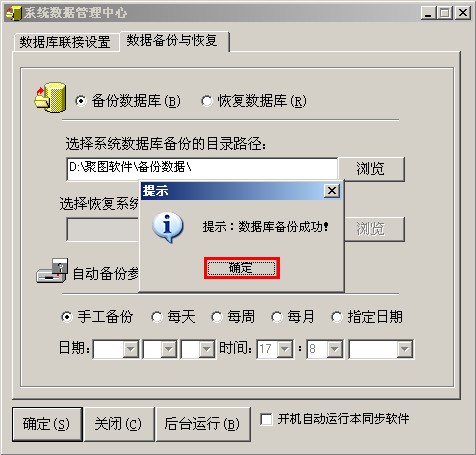Click the blue info bubble icon
Viewport: 476px width, 455px height.
167,227
